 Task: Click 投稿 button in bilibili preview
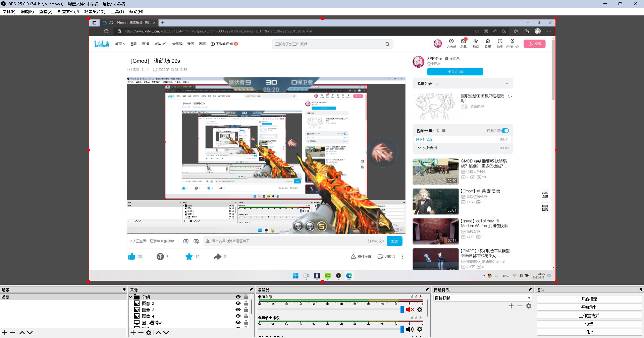point(535,44)
